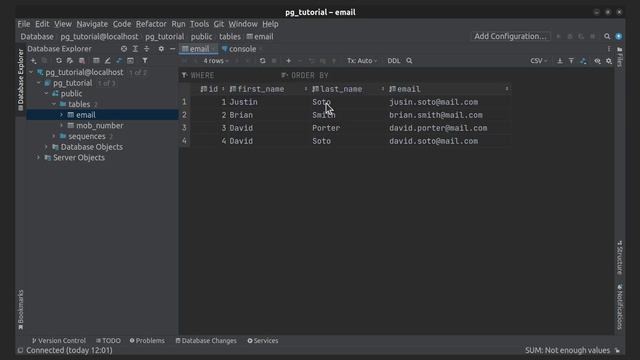Click the round blue icon in top-right corner
This screenshot has width=640, height=360.
(619, 36)
